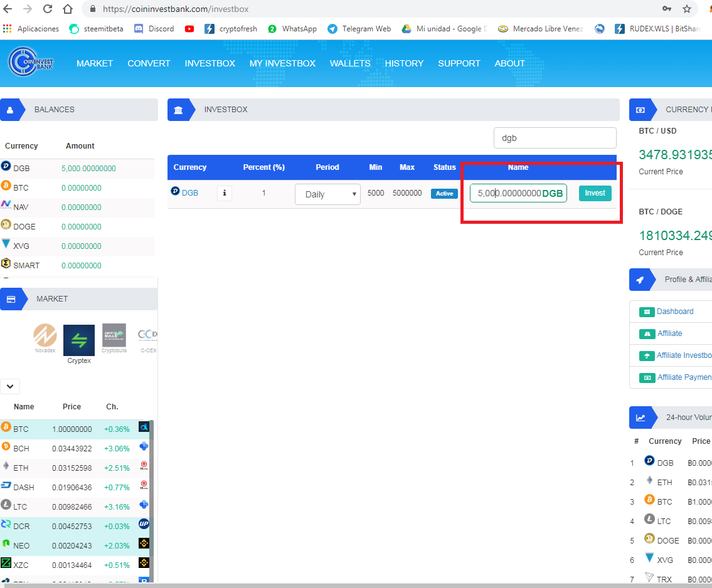Open the SUPPORT menu
This screenshot has width=712, height=588.
[x=459, y=63]
